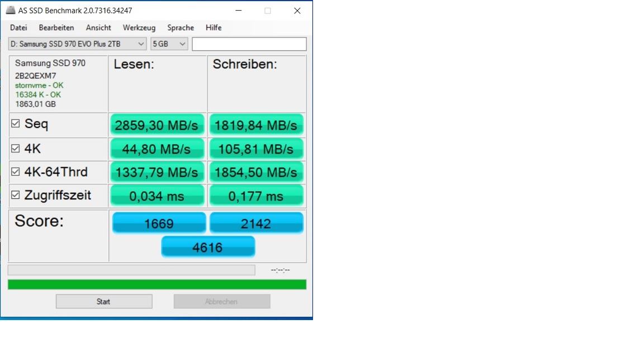Click the total score 4616

click(208, 247)
